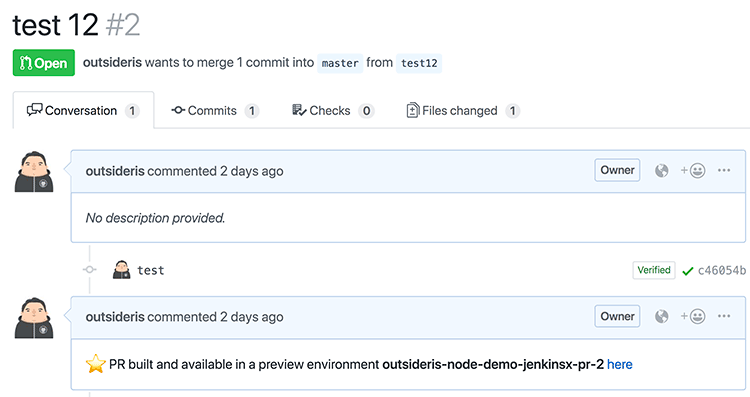The image size is (750, 397).
Task: Click the commit node icon on timeline
Action: [89, 270]
